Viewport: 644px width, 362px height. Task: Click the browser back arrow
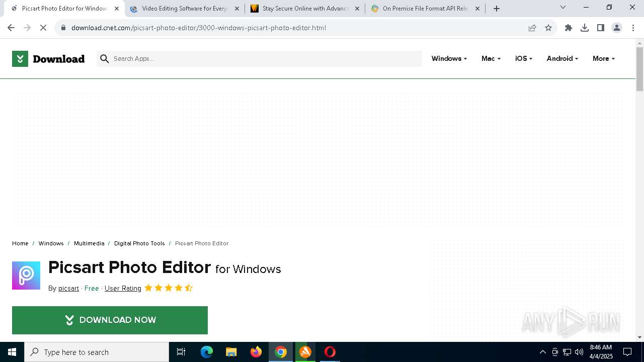point(11,28)
